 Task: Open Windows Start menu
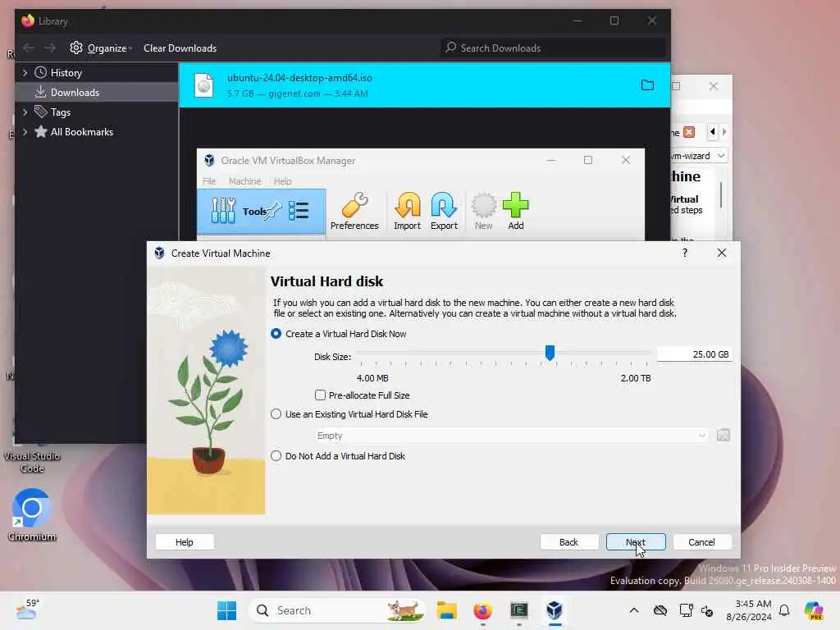click(x=226, y=610)
